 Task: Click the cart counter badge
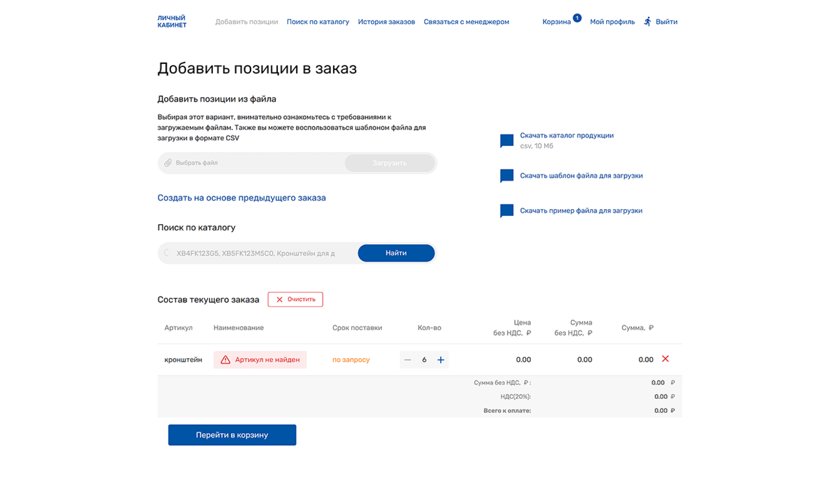coord(577,18)
